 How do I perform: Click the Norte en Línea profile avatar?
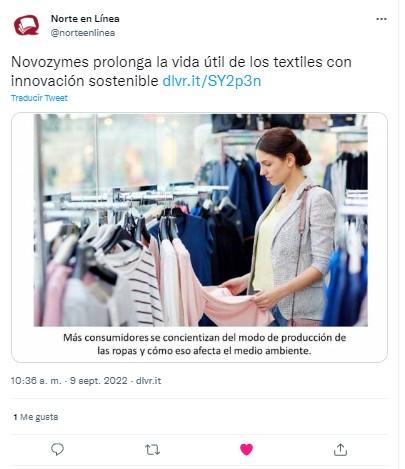[26, 25]
